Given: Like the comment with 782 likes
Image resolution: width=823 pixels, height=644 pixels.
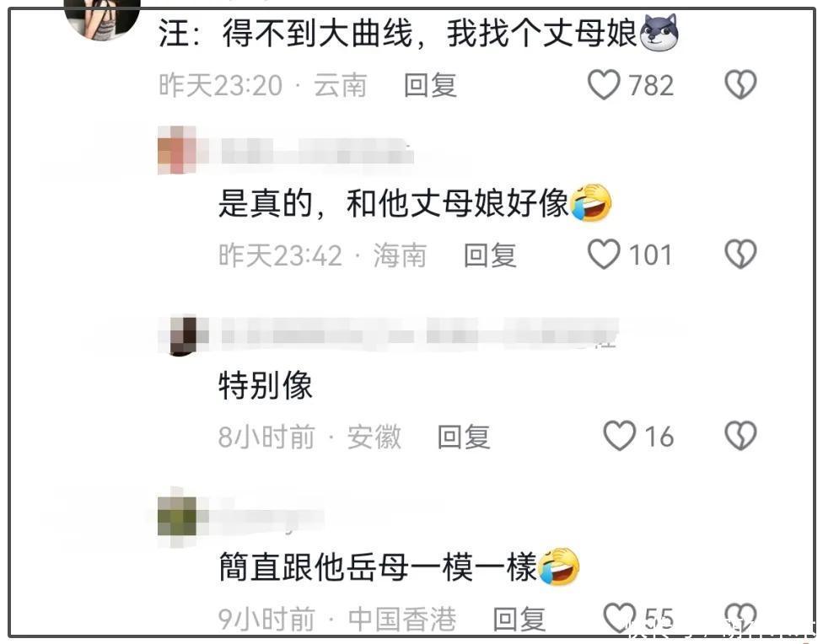Looking at the screenshot, I should (x=604, y=85).
